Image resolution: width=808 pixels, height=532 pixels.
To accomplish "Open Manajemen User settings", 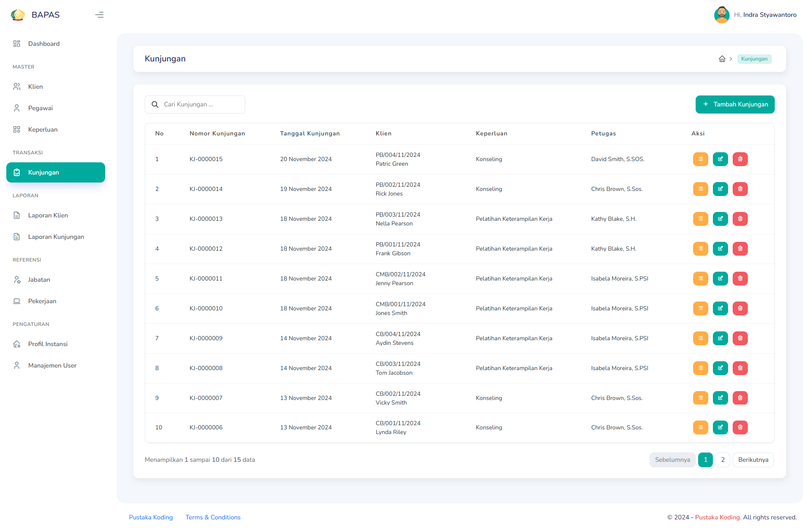I will click(52, 365).
